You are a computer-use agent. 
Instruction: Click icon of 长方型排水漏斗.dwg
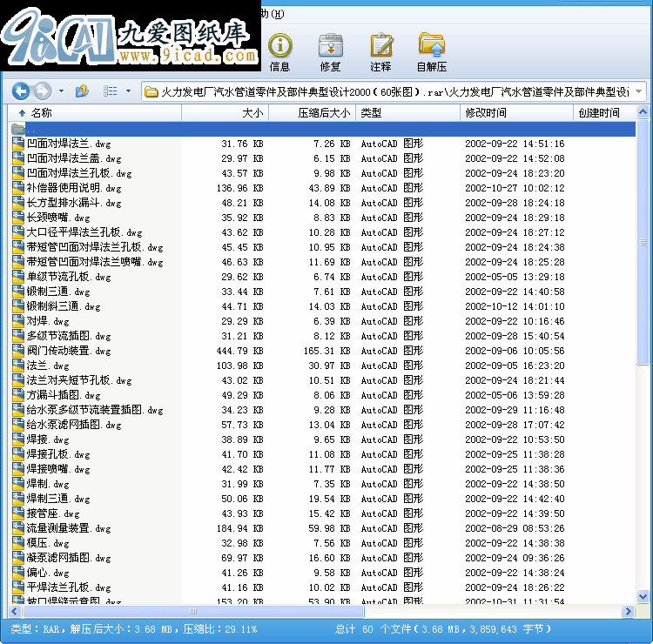coord(18,203)
